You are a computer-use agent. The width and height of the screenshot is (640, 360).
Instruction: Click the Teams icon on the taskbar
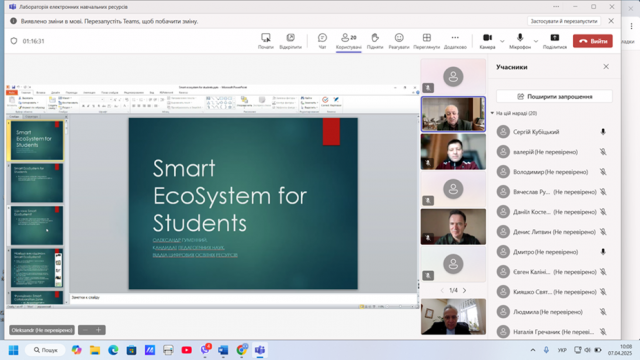260,350
